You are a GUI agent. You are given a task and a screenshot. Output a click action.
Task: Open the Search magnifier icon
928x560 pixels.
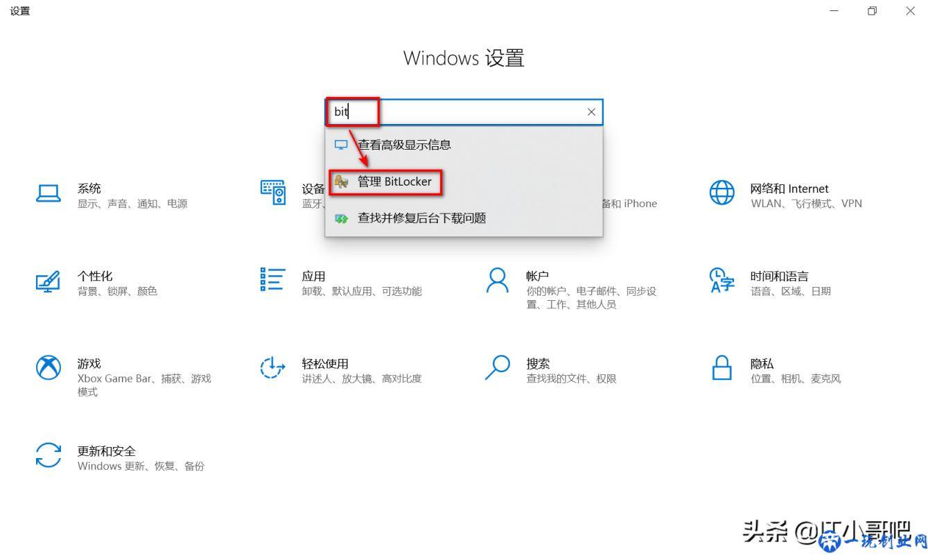[498, 367]
